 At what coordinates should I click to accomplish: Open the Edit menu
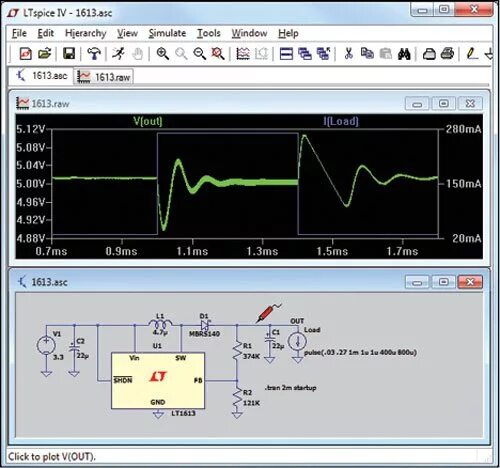click(45, 33)
